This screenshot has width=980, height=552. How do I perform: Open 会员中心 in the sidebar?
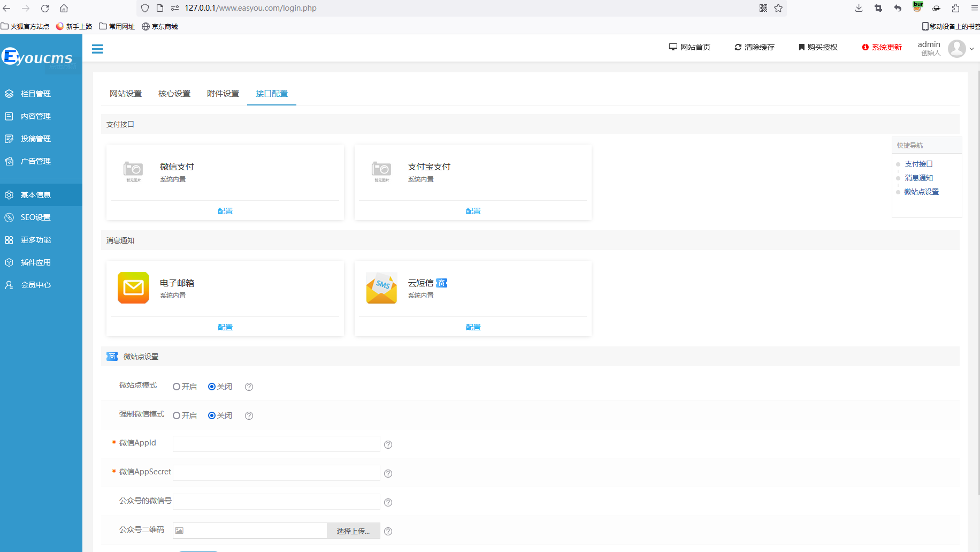(41, 285)
